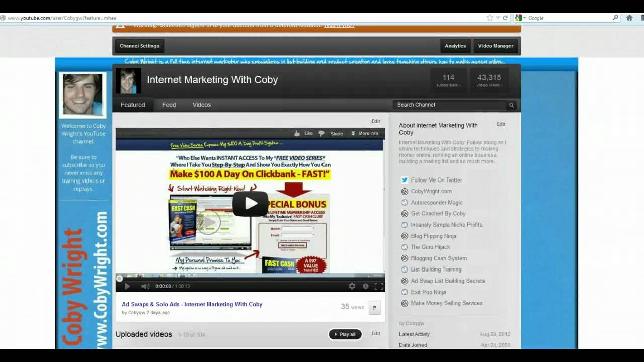644x362 pixels.
Task: Click Edit beside Uploaded videos Play all
Action: tap(376, 333)
